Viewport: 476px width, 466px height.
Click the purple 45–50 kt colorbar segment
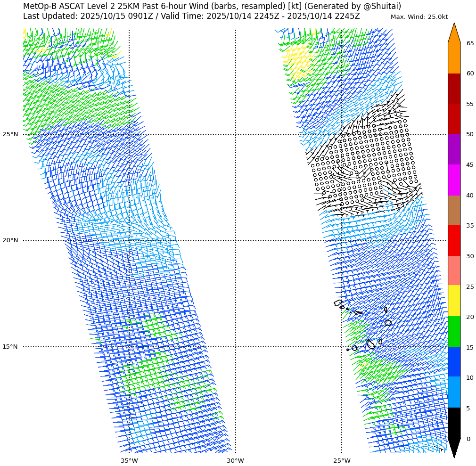point(454,149)
